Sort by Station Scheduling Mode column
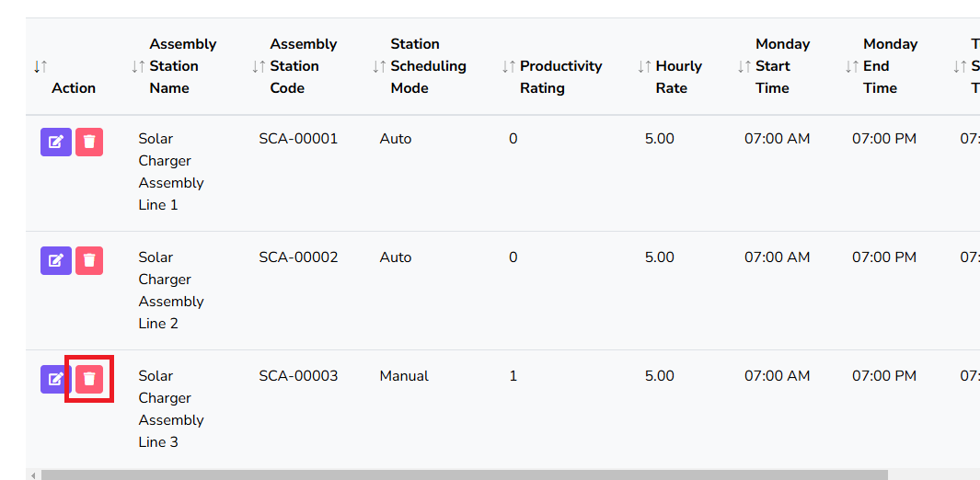 click(379, 66)
